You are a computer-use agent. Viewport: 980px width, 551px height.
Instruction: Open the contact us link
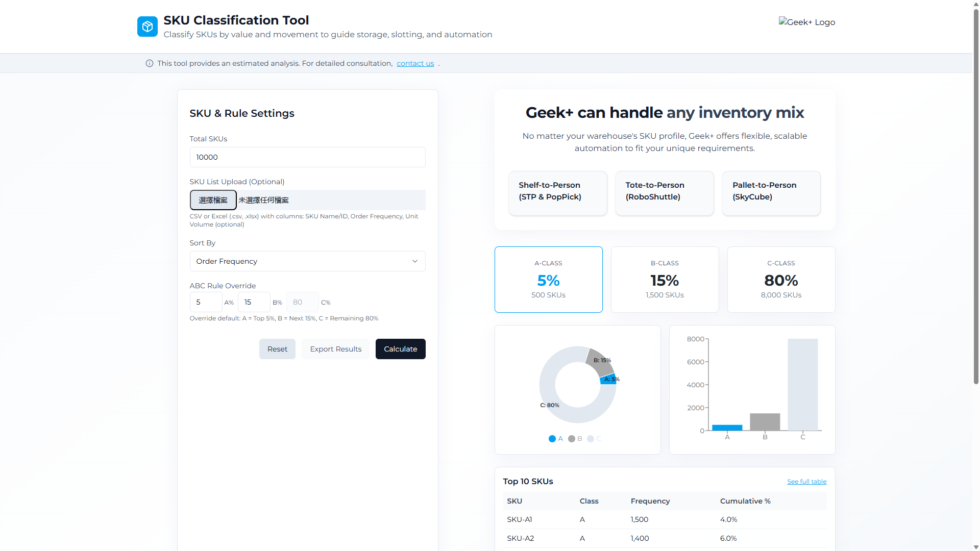pos(415,63)
